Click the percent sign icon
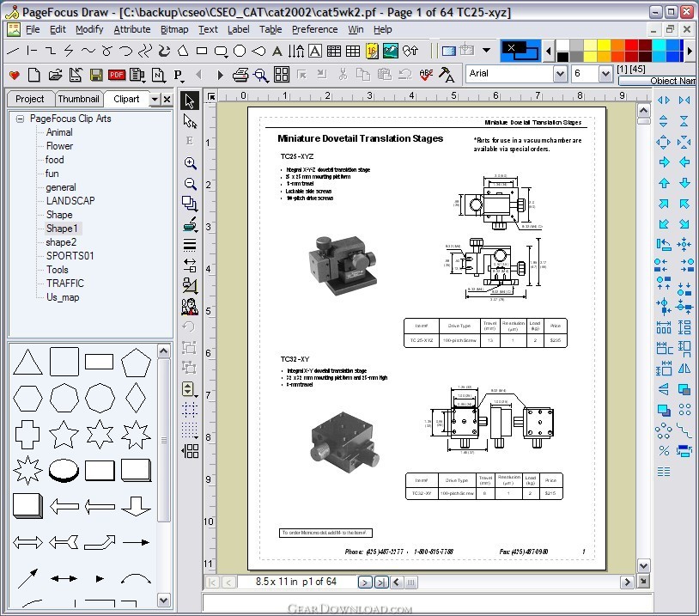The image size is (699, 616). (664, 451)
